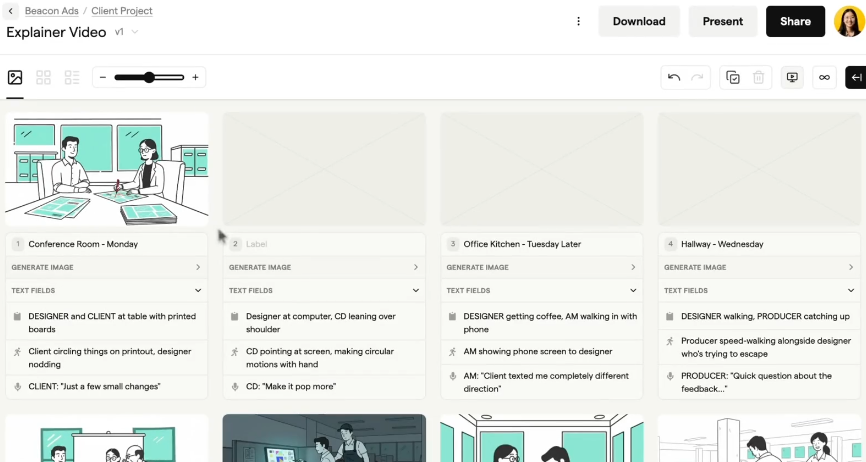Switch to grid view layout
Image resolution: width=866 pixels, height=462 pixels.
point(43,77)
